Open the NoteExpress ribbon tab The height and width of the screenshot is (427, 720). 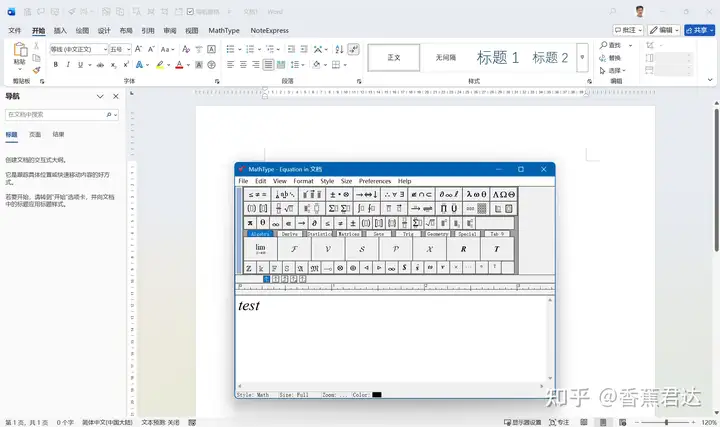(270, 30)
